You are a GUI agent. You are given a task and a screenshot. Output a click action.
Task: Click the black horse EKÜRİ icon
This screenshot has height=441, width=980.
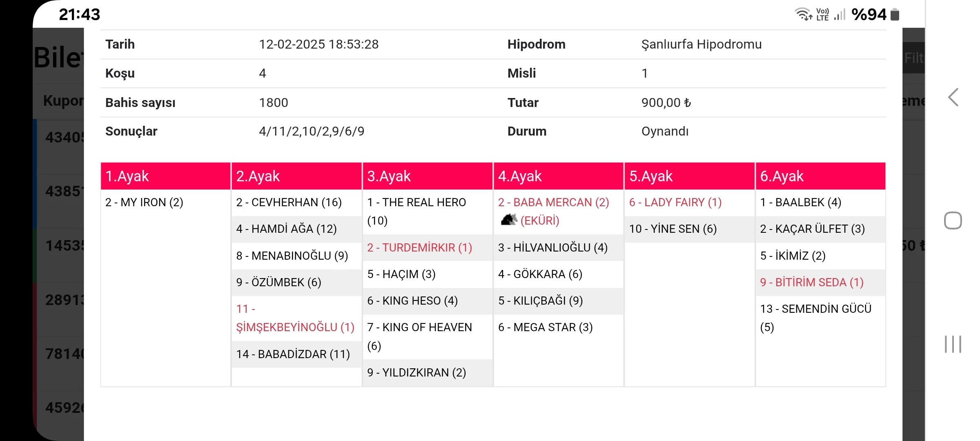pos(508,220)
